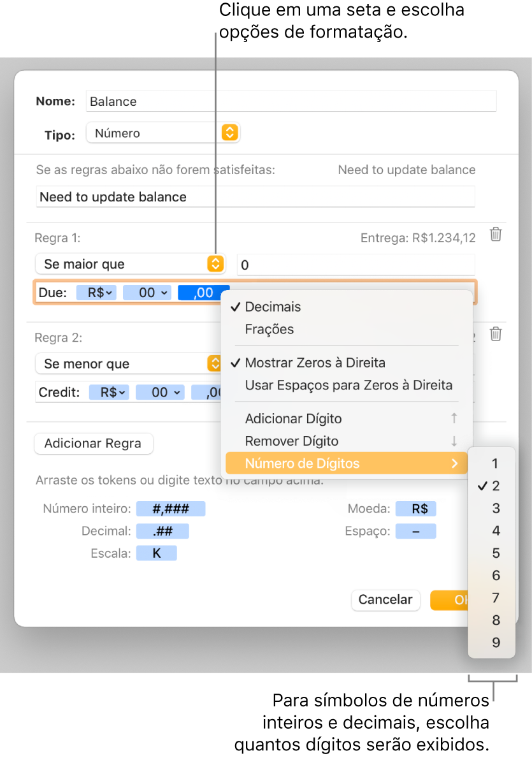Screen dimensions: 532x758
Task: Pick 2 digits in the submenu
Action: [x=492, y=486]
